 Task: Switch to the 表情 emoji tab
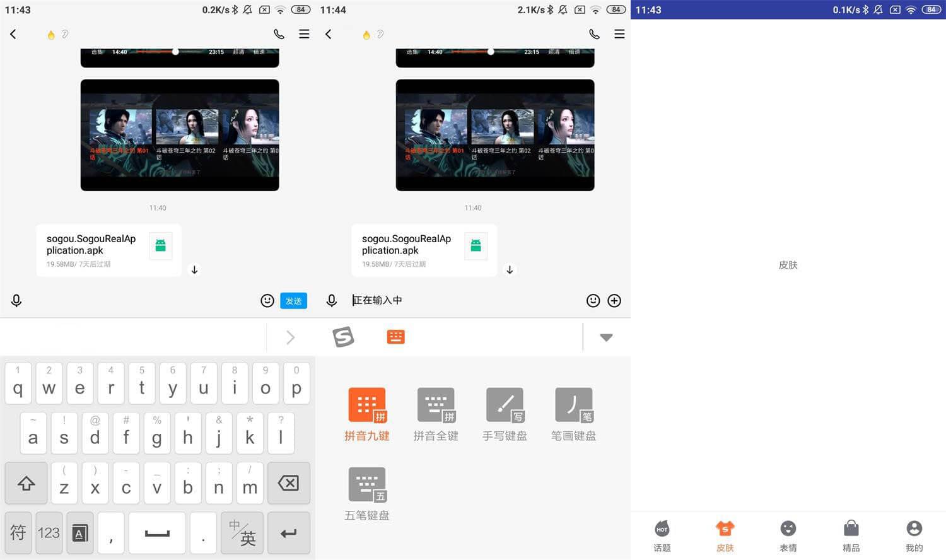tap(788, 533)
